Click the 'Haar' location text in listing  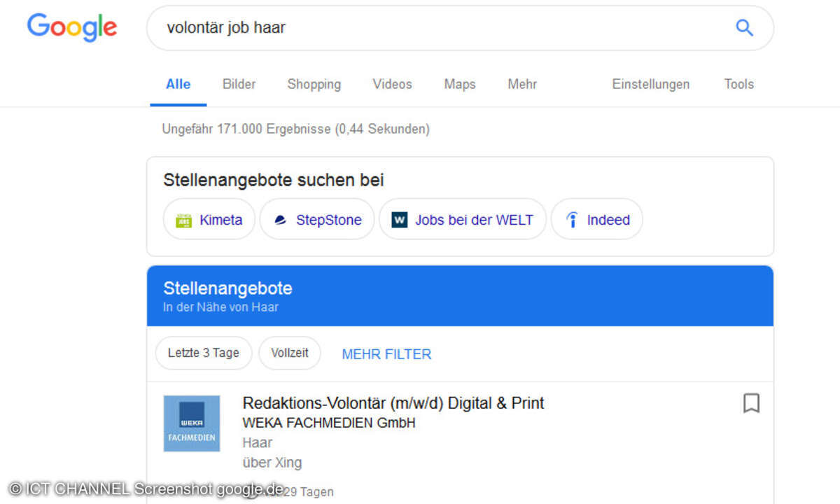click(x=258, y=442)
